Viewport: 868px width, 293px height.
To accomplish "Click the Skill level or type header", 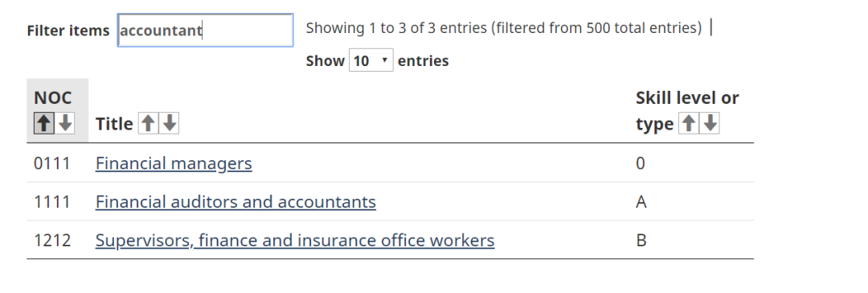I will coord(687,110).
